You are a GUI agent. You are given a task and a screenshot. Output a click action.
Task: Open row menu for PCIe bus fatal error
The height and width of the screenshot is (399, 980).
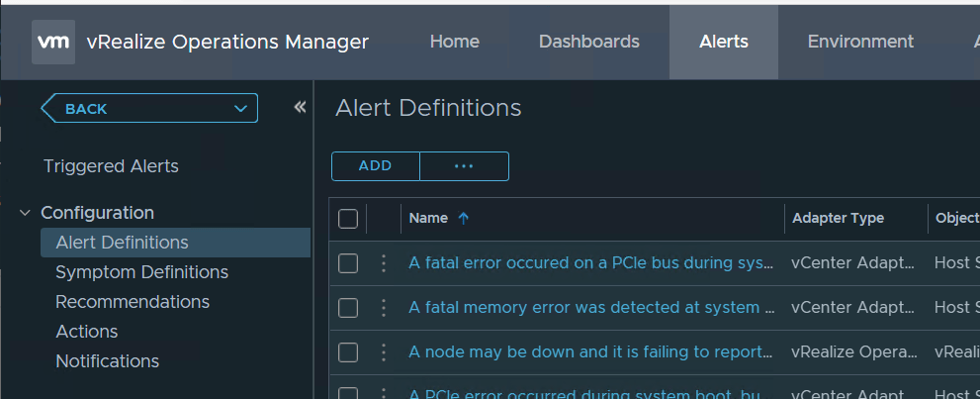pos(384,263)
